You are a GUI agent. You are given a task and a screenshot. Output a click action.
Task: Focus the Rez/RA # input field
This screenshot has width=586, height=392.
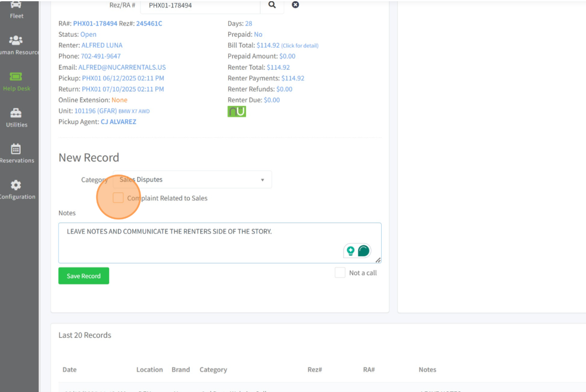point(200,5)
